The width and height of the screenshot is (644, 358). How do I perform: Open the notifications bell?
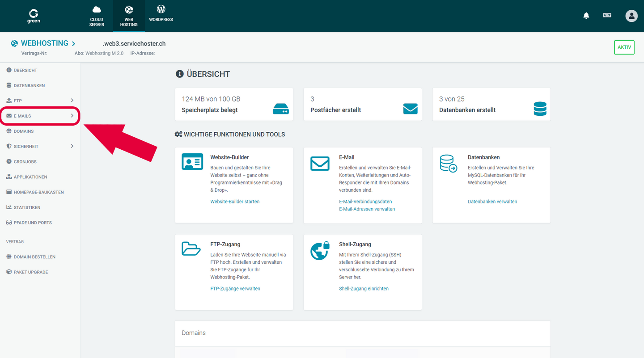click(x=586, y=16)
